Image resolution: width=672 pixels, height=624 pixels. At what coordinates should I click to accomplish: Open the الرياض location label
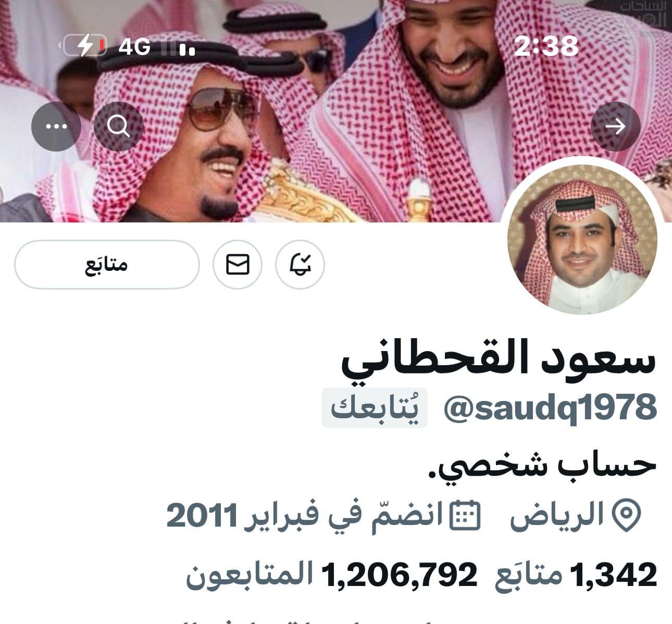click(x=556, y=515)
